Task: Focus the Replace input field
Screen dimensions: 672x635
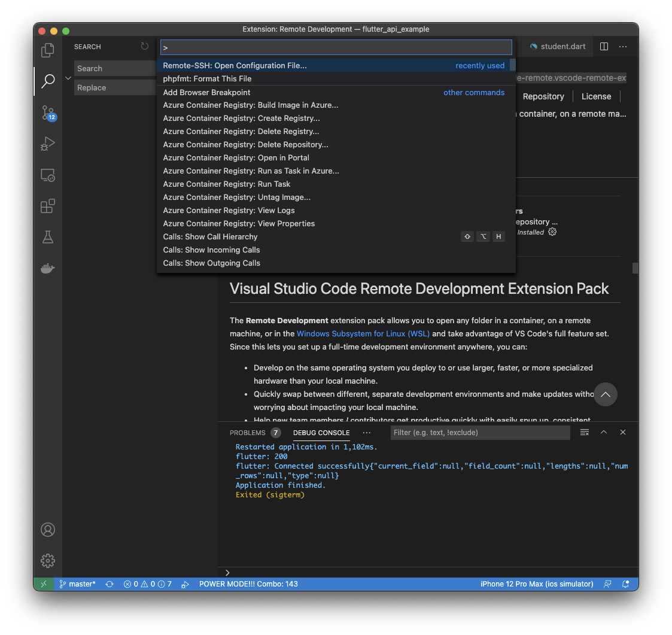Action: [x=115, y=87]
